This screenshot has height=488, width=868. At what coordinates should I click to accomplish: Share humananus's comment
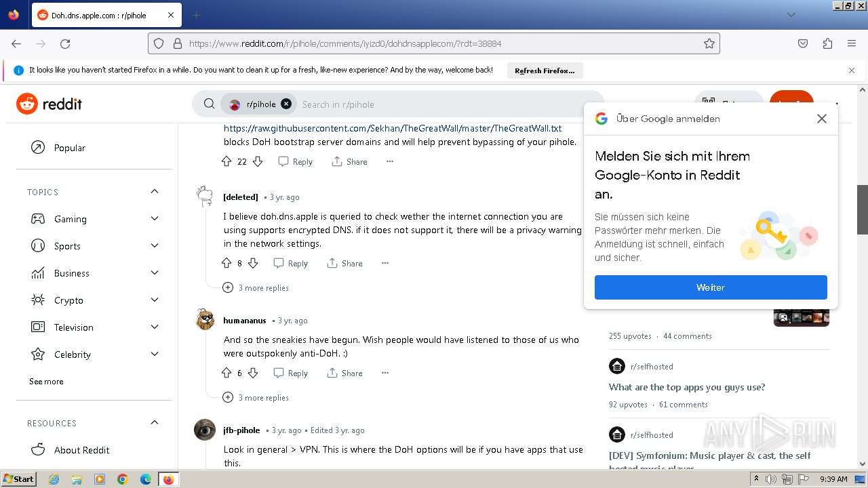[x=344, y=373]
